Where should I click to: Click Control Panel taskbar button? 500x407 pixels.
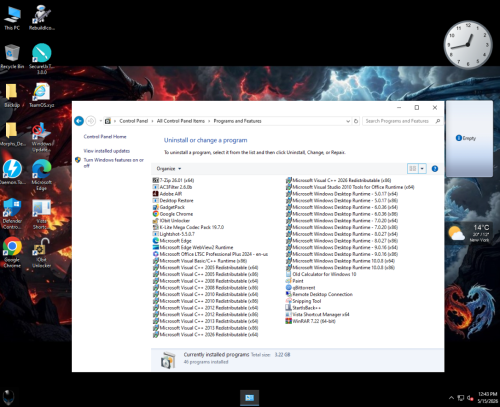pyautogui.click(x=249, y=398)
